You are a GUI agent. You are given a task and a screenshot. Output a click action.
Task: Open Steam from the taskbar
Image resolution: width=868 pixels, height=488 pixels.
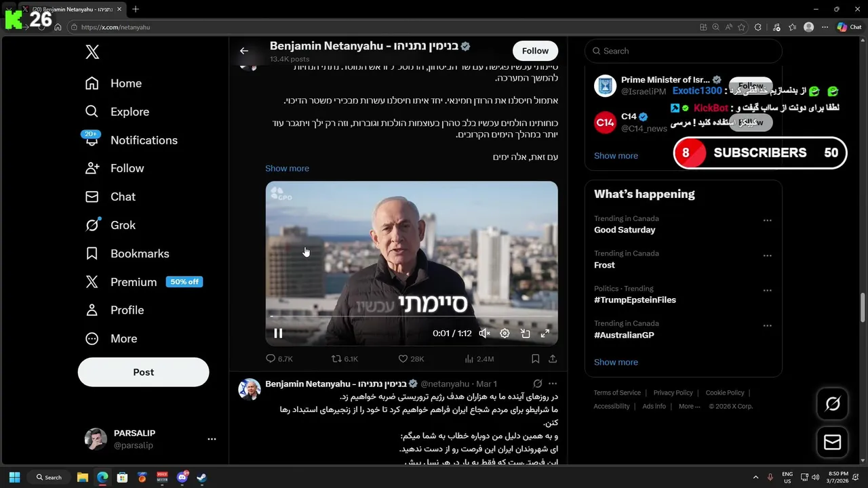[201, 477]
